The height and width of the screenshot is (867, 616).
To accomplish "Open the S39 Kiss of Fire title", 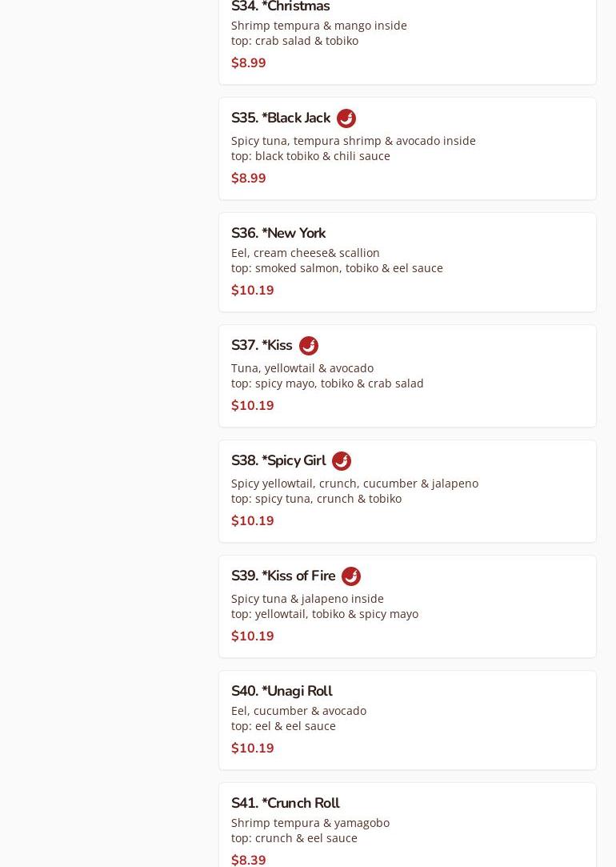I will (x=283, y=576).
